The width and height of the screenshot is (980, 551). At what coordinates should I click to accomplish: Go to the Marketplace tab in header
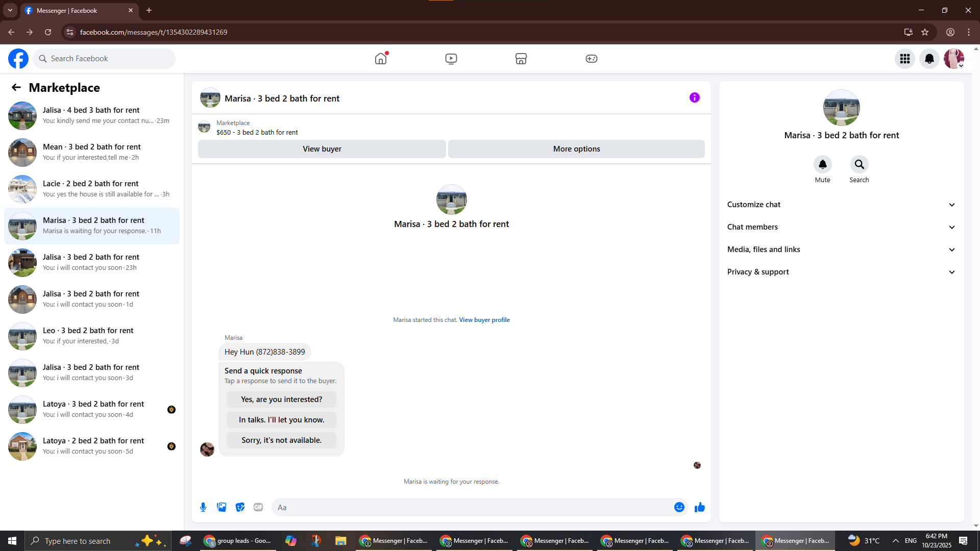click(521, 59)
